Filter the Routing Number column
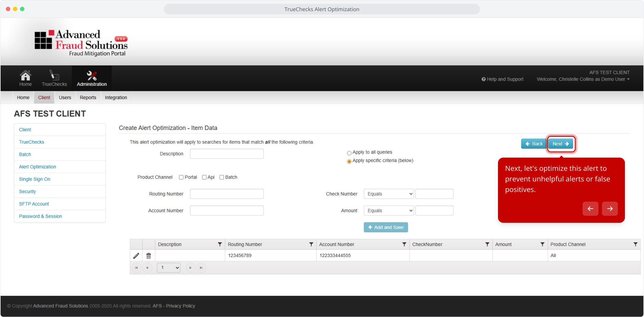 tap(311, 245)
